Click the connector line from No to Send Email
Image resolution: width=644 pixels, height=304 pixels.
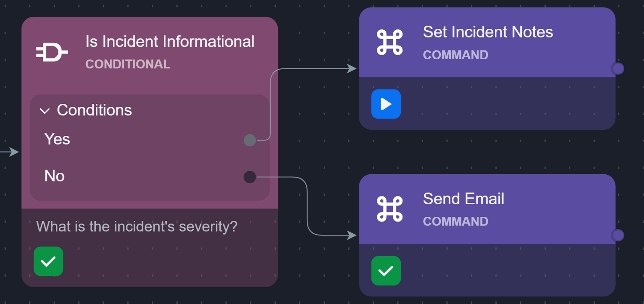(307, 205)
